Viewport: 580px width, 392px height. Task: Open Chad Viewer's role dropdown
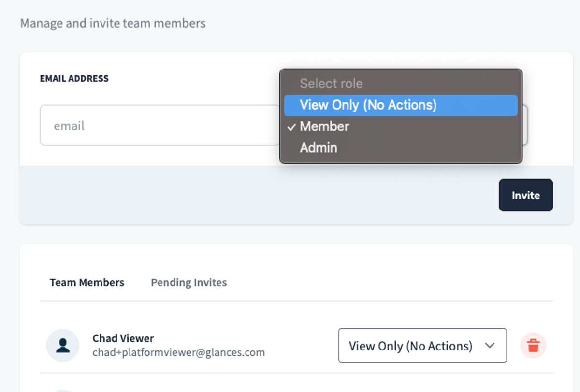[x=422, y=346]
